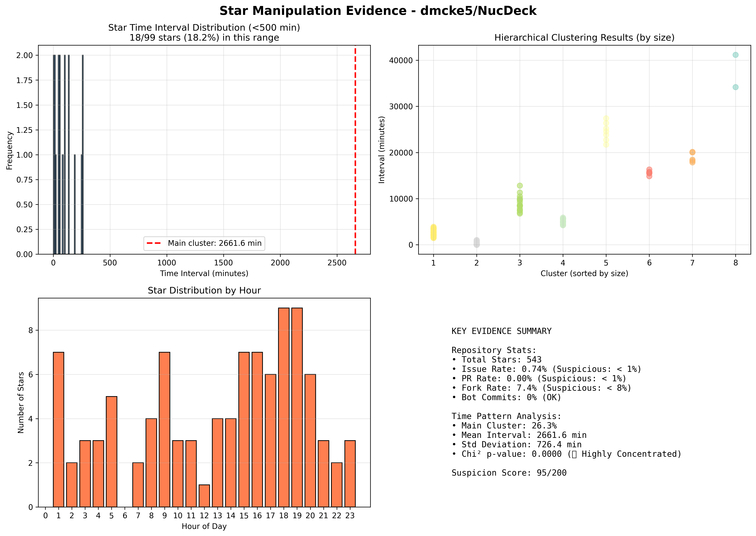Click the 'Interval (minutes)' y-axis label
The width and height of the screenshot is (756, 536).
(382, 149)
